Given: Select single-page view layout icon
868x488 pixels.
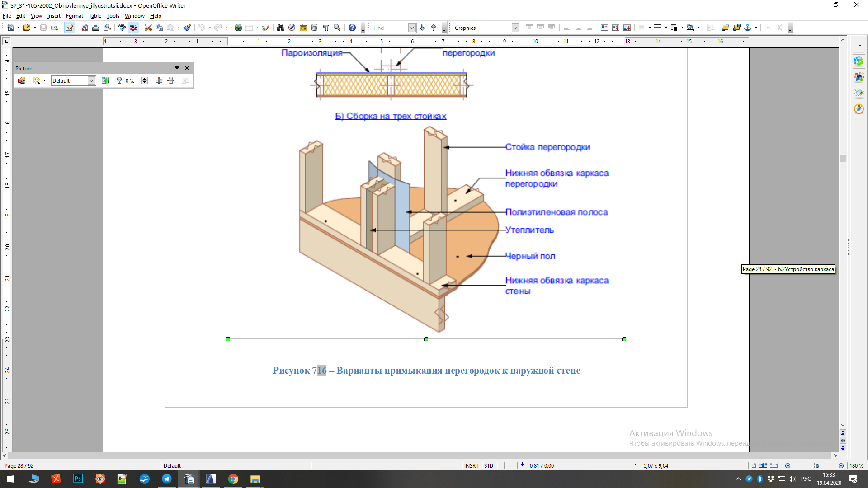Looking at the screenshot, I should [754, 465].
